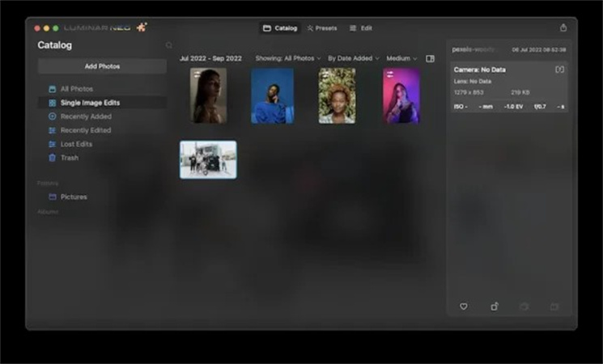The width and height of the screenshot is (603, 364).
Task: Switch to the Presets tab
Action: (322, 28)
